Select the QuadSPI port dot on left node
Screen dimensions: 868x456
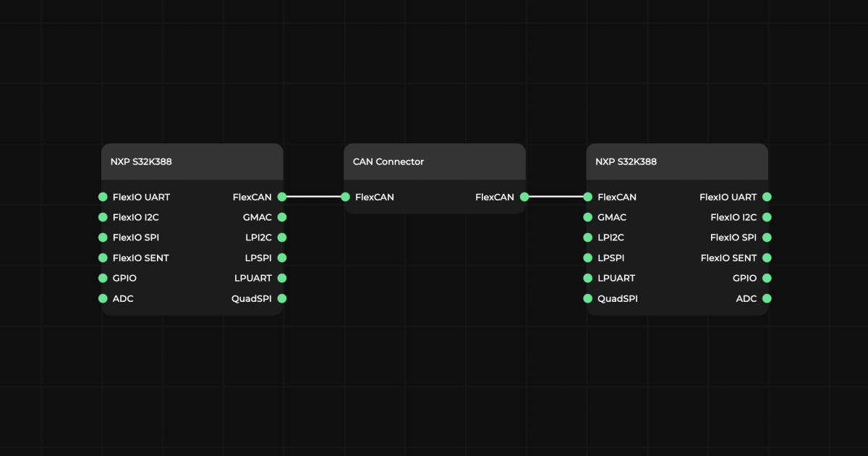pos(282,298)
